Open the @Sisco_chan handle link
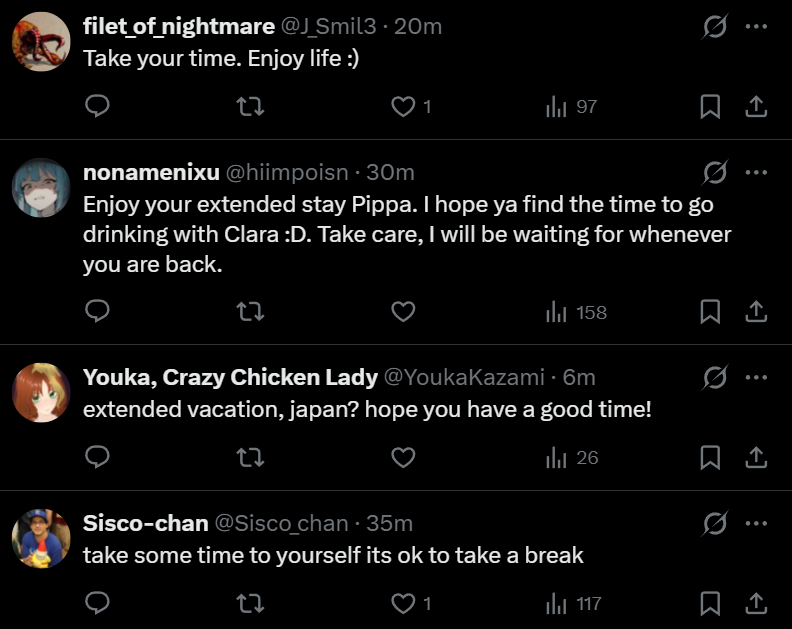This screenshot has height=629, width=792. (x=282, y=523)
